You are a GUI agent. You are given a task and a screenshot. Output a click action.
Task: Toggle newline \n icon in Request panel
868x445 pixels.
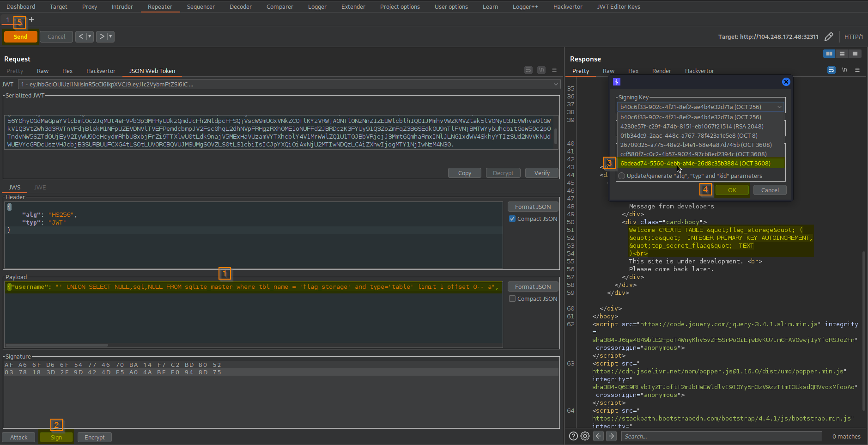(x=541, y=70)
